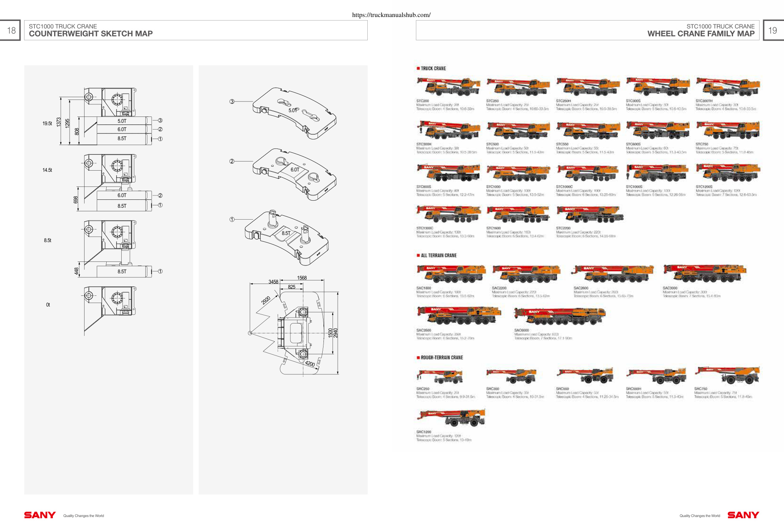
Task: Click the STC250H crane photo
Action: click(588, 87)
